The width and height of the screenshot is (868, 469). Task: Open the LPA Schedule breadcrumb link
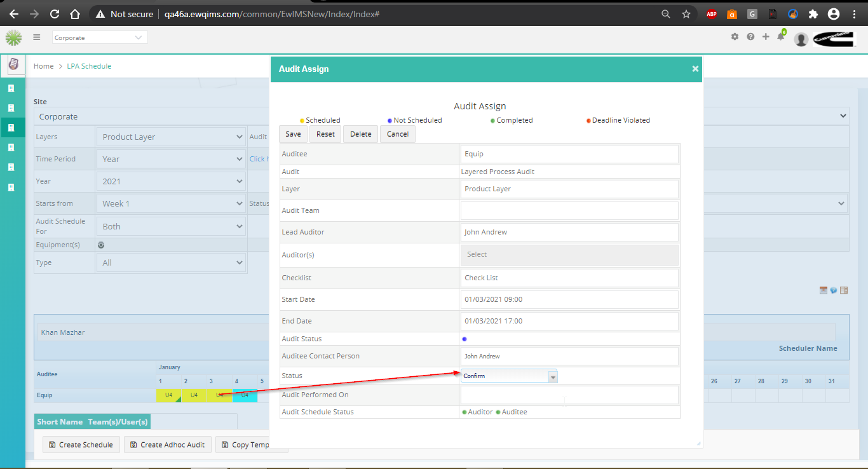[x=89, y=66]
